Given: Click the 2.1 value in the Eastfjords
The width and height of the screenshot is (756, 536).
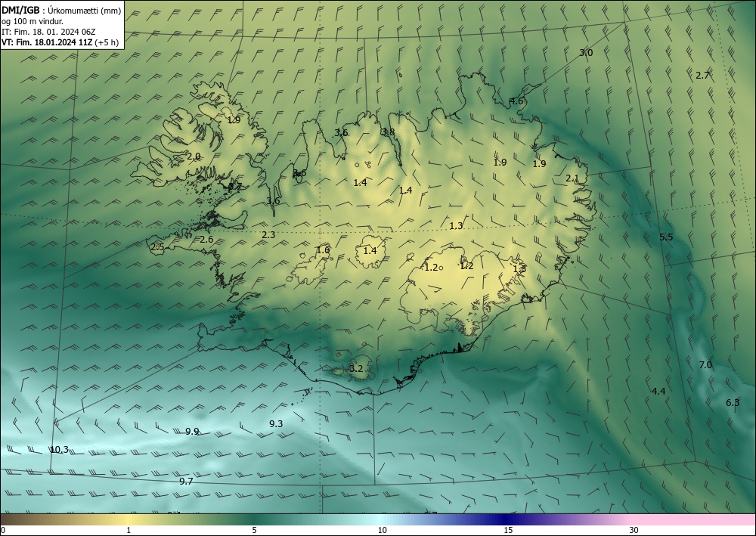Looking at the screenshot, I should [x=572, y=178].
